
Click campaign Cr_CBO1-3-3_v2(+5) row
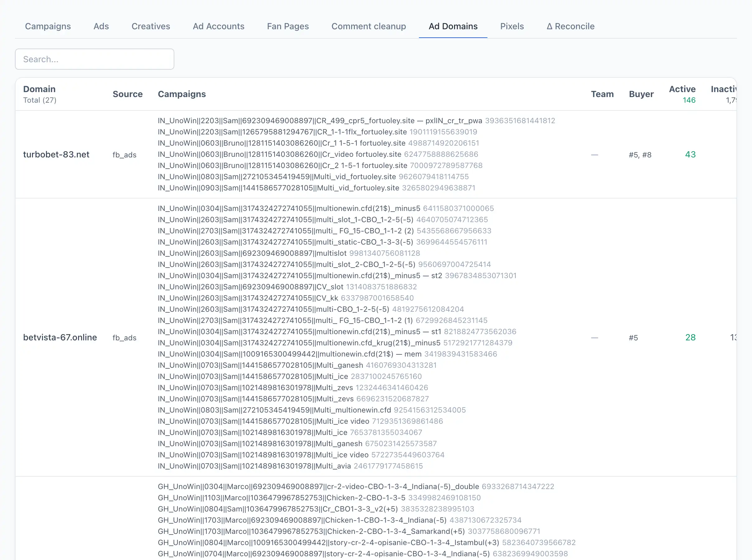pos(316,509)
